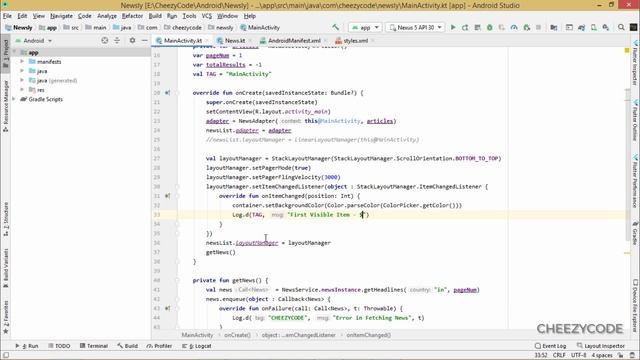Expand the java (generated) folder
The height and width of the screenshot is (360, 640).
pyautogui.click(x=22, y=80)
